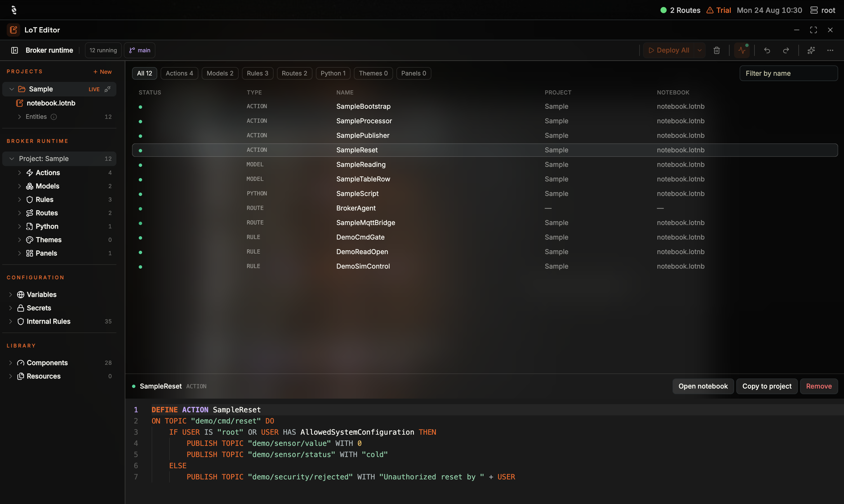The width and height of the screenshot is (844, 504).
Task: Sort by the NAME column header
Action: coord(345,92)
